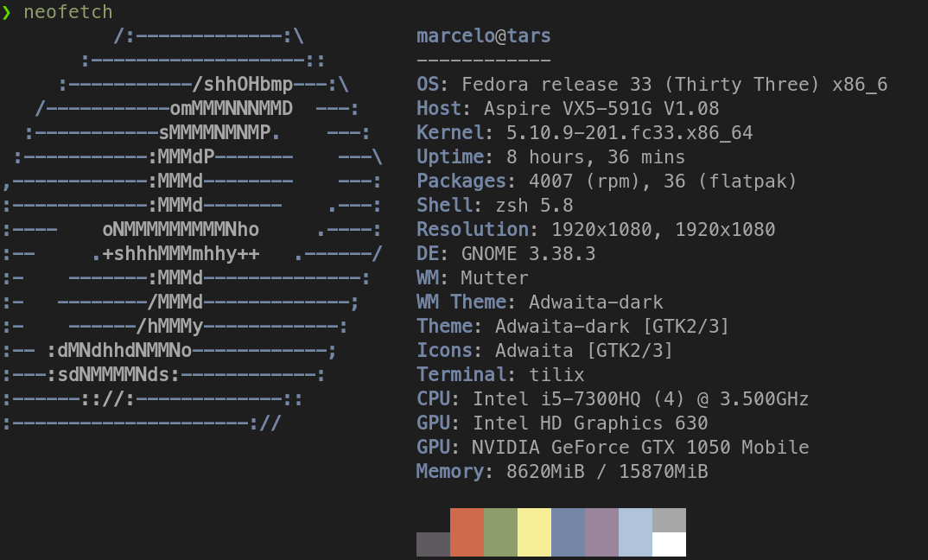Select the Shell value 'zsh 5.8'
The width and height of the screenshot is (928, 560).
coord(535,206)
